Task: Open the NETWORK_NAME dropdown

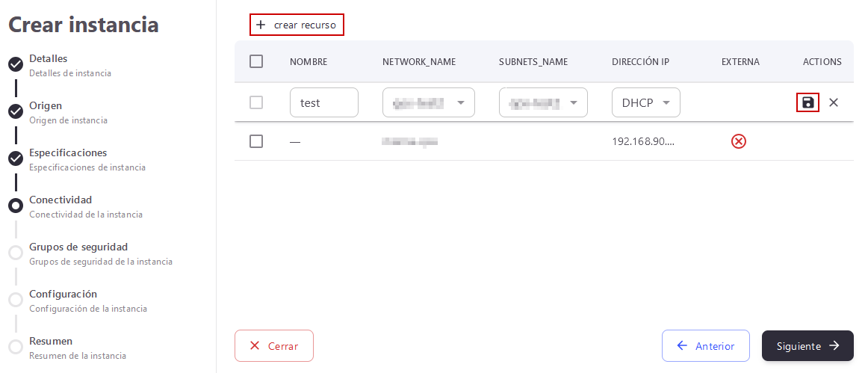Action: tap(429, 102)
